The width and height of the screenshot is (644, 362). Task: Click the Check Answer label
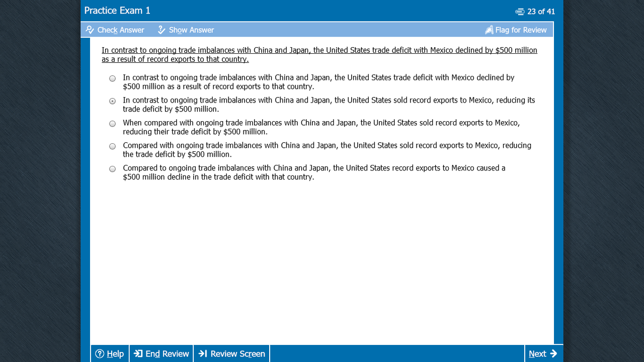tap(121, 30)
